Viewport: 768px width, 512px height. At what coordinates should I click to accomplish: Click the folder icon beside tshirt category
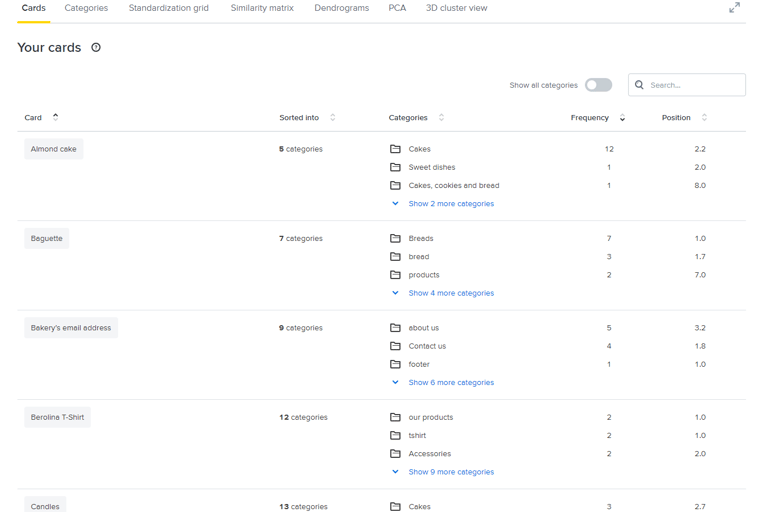click(x=395, y=435)
